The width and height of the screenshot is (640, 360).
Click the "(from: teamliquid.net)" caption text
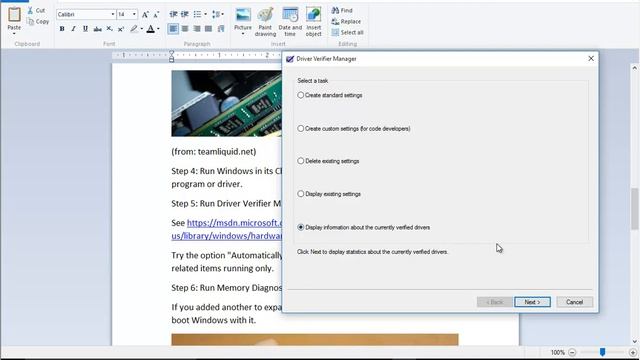214,151
